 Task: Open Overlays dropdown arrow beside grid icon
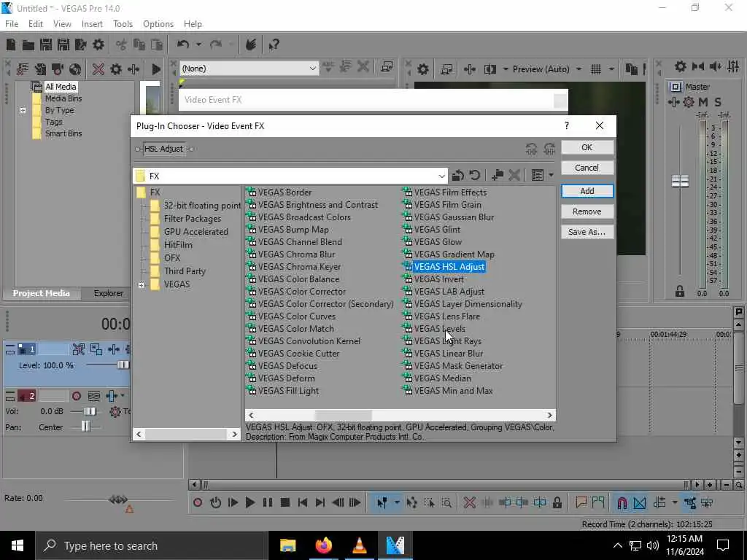point(611,69)
